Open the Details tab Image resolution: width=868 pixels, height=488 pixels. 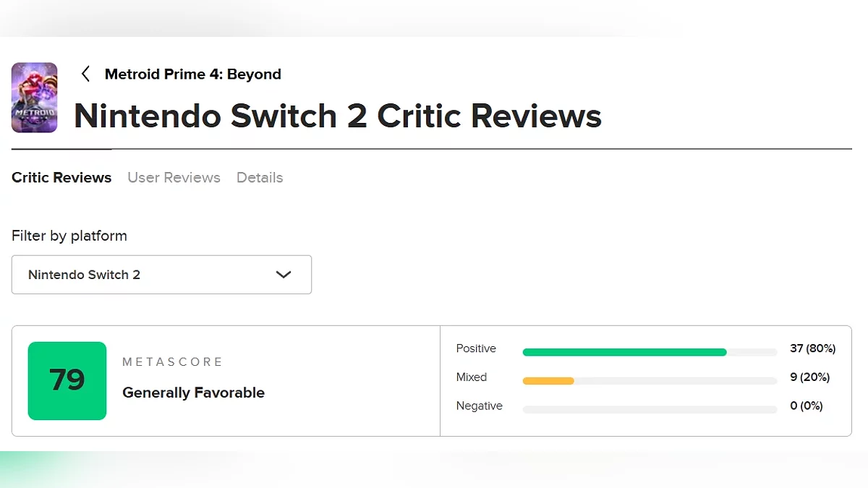[260, 177]
